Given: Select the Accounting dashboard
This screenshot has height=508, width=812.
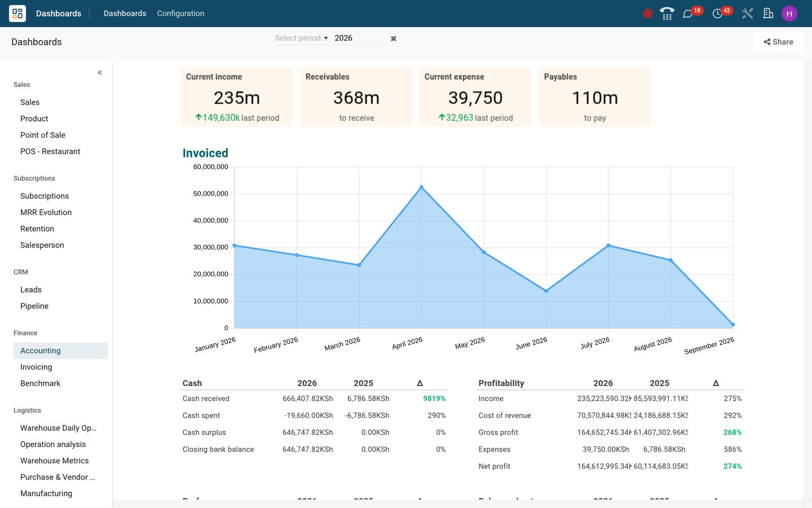Looking at the screenshot, I should 60,351.
